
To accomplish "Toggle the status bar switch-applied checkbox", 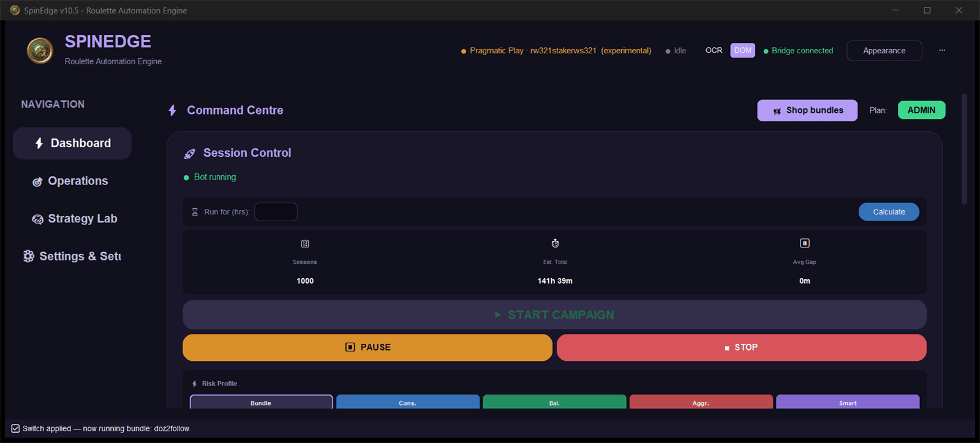I will (15, 428).
